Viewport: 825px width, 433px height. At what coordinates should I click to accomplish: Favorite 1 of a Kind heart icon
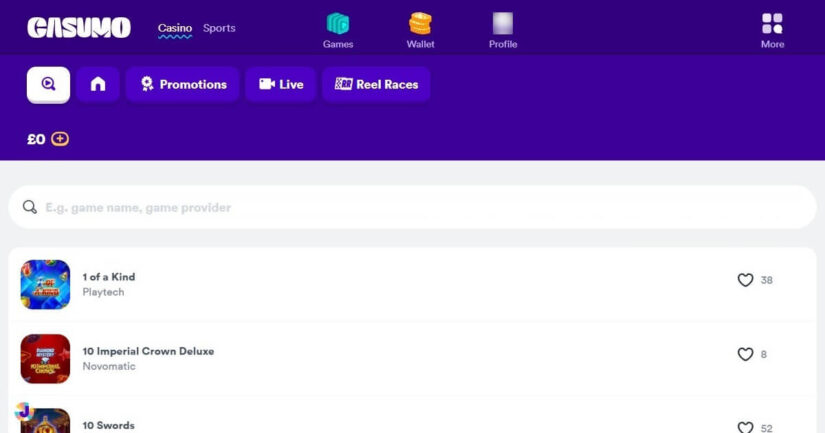745,280
